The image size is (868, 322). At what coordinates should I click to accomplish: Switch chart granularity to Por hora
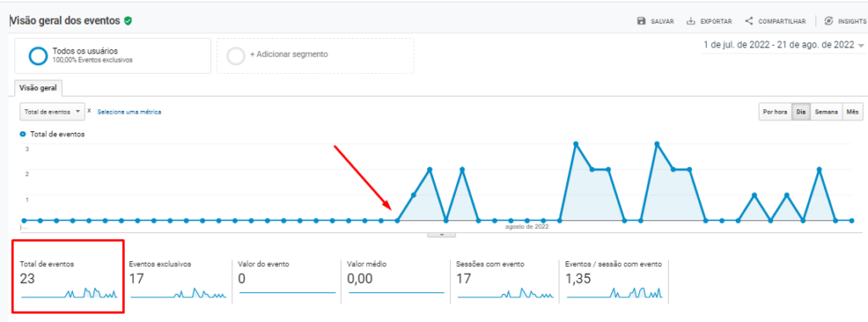coord(775,112)
